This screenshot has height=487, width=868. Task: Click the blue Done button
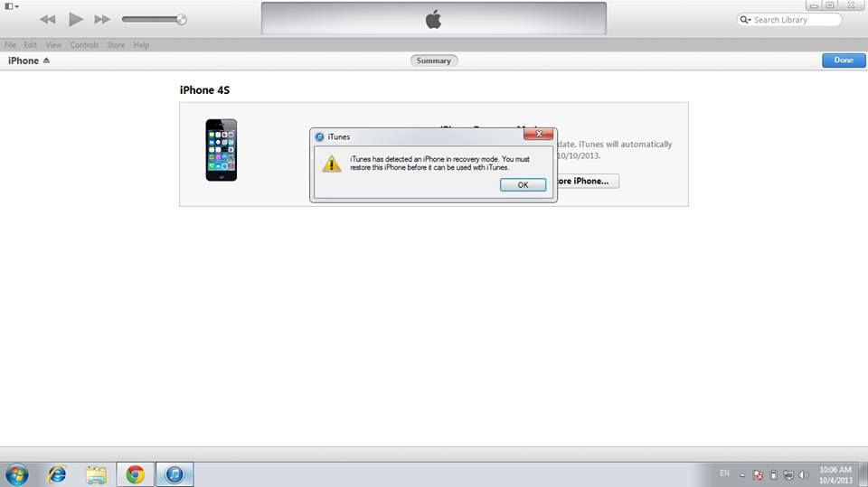point(844,61)
